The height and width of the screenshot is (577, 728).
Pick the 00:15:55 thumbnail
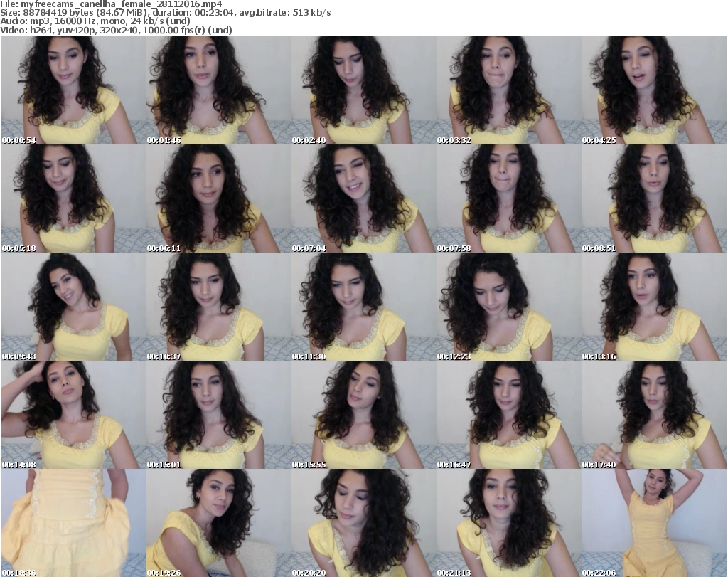click(363, 415)
